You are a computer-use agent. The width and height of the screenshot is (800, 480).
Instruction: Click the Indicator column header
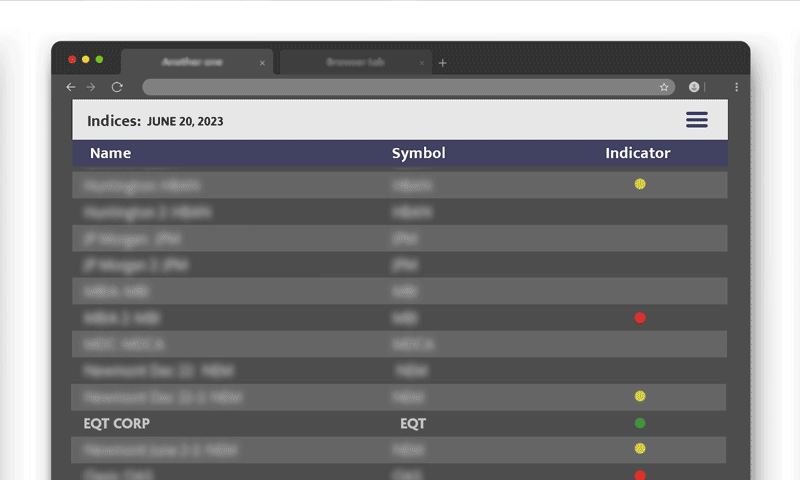coord(637,153)
